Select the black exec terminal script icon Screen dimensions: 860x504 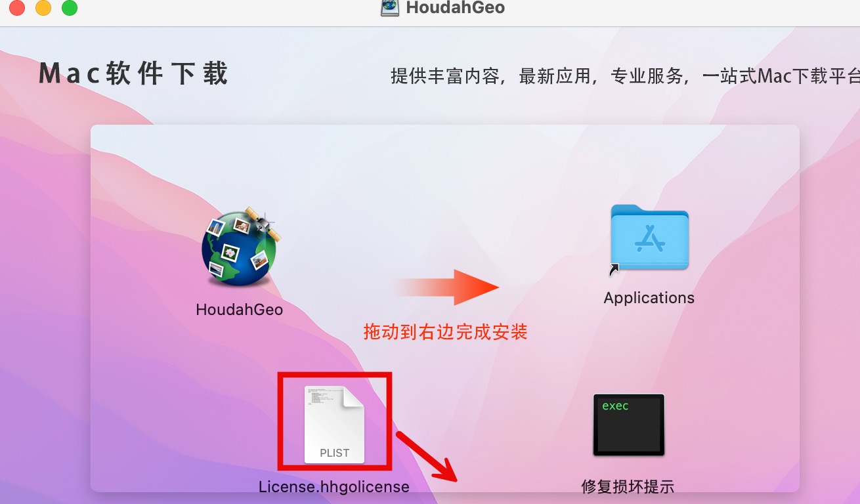[628, 425]
